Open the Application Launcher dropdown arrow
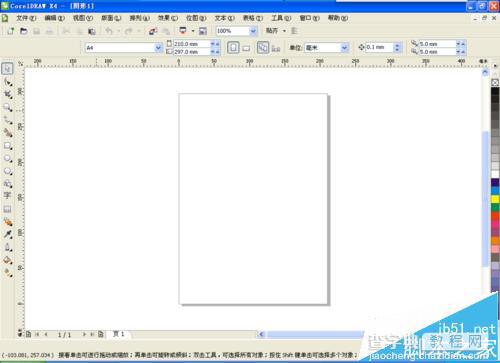500x363 pixels. click(x=193, y=31)
